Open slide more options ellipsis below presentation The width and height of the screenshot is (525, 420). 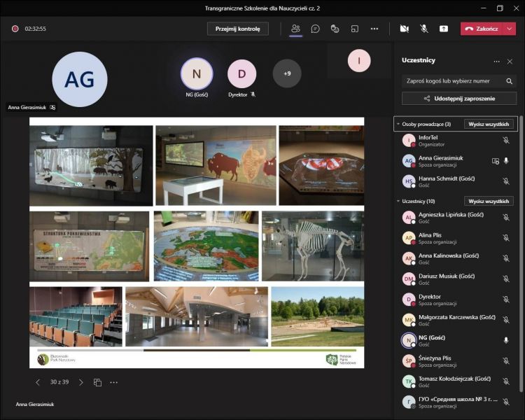113,382
